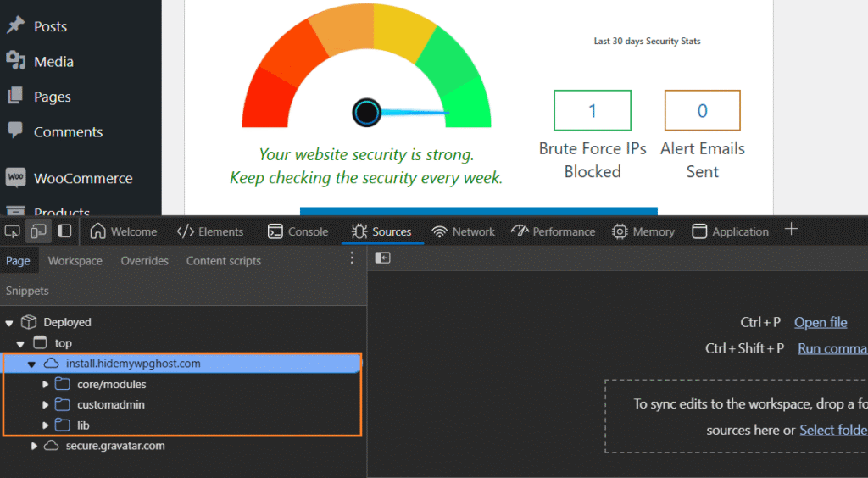
Task: Expand the customadmin folder arrow
Action: [46, 404]
